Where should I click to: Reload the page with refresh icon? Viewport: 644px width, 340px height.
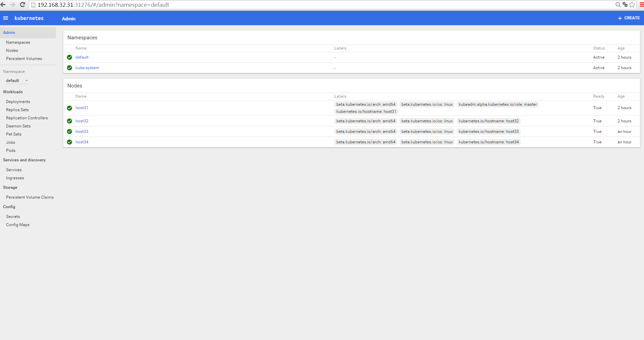tap(23, 4)
